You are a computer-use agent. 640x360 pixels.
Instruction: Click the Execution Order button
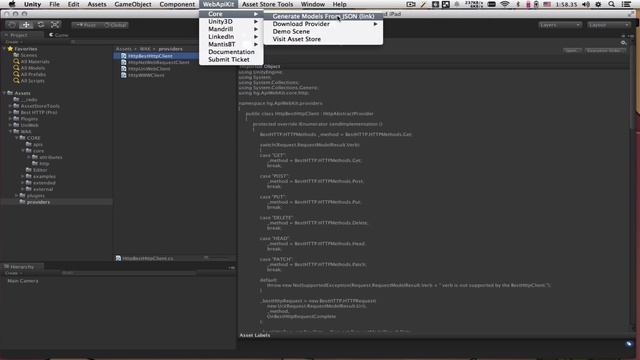click(604, 51)
